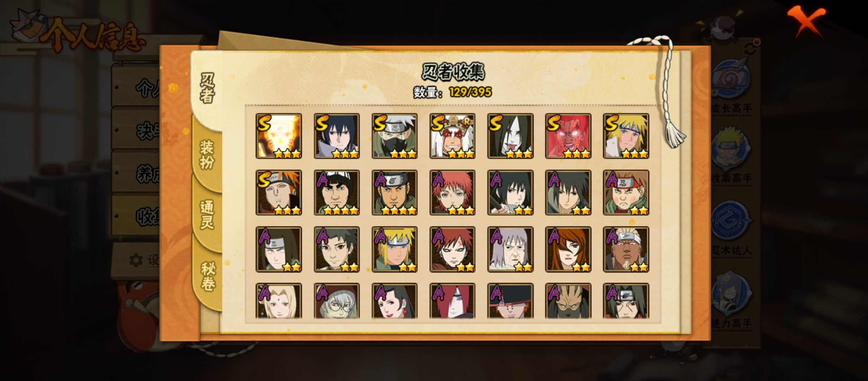The image size is (868, 381).
Task: Select the Raikage A-rank dark-skinned portrait
Action: click(x=626, y=249)
